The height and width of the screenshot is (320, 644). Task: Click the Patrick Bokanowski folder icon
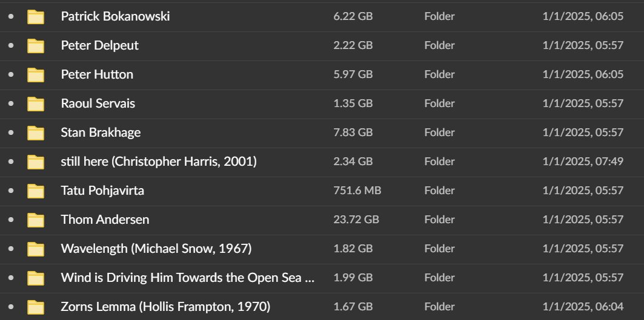pyautogui.click(x=36, y=17)
